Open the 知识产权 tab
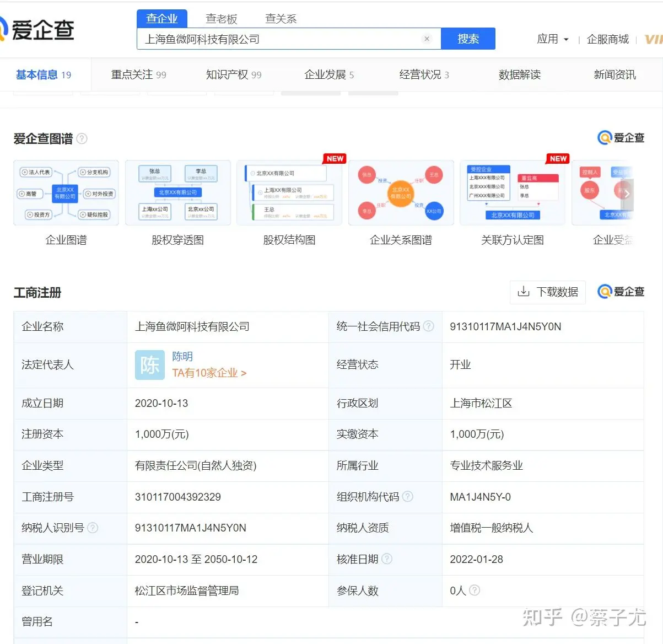The image size is (663, 644). click(234, 74)
